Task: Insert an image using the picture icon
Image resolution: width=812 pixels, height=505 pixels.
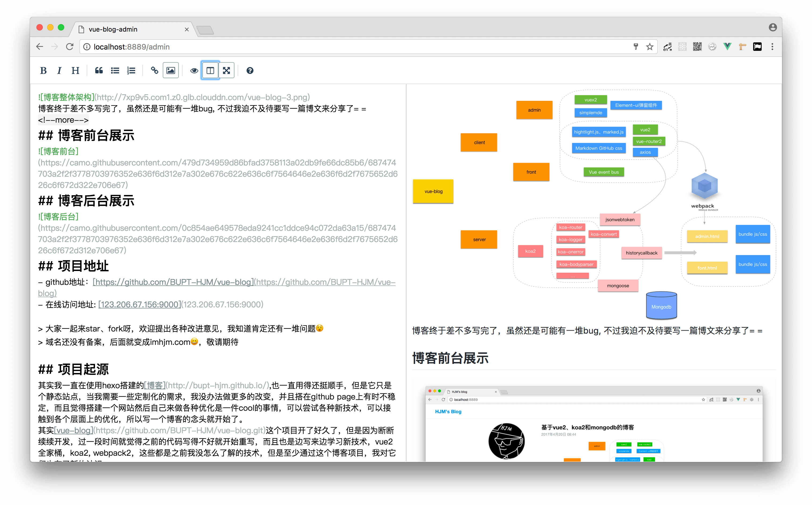Action: click(170, 70)
